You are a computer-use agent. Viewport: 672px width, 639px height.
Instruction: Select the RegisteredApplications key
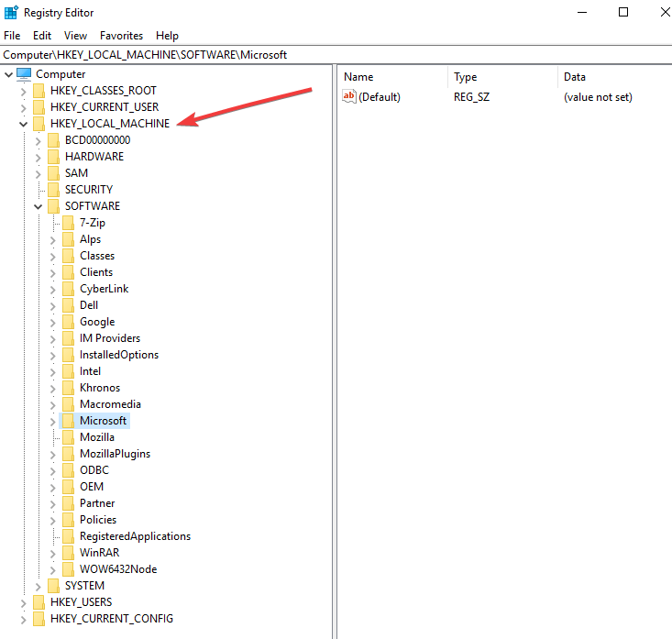click(x=135, y=536)
